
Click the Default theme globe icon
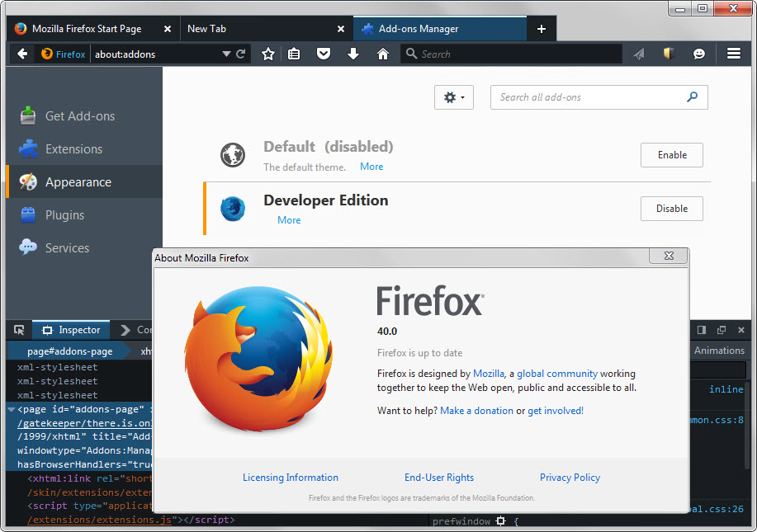233,155
